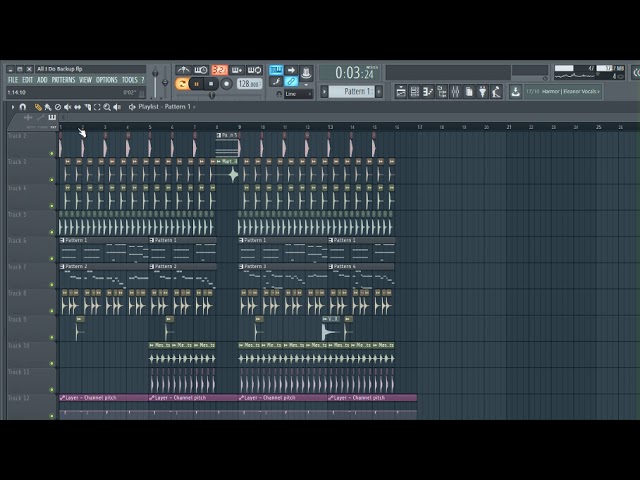This screenshot has width=640, height=480.
Task: Mute Track 5 using its green dot
Action: [x=51, y=232]
